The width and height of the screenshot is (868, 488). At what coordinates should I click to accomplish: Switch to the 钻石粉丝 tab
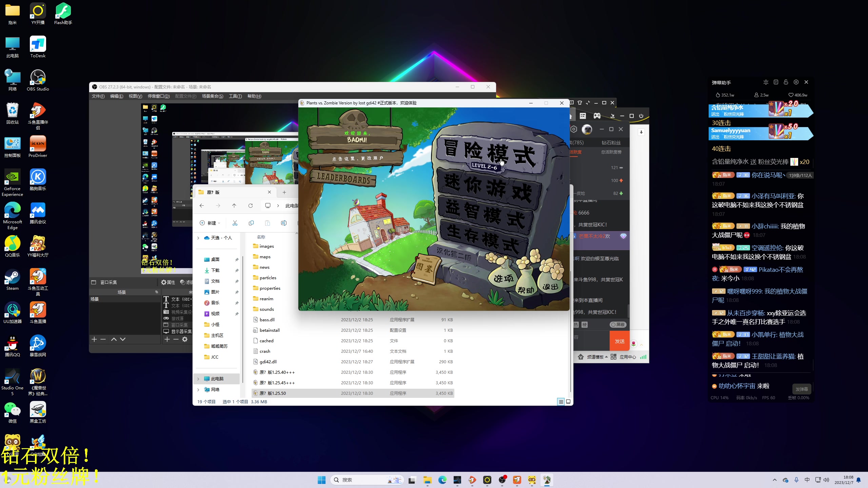611,143
